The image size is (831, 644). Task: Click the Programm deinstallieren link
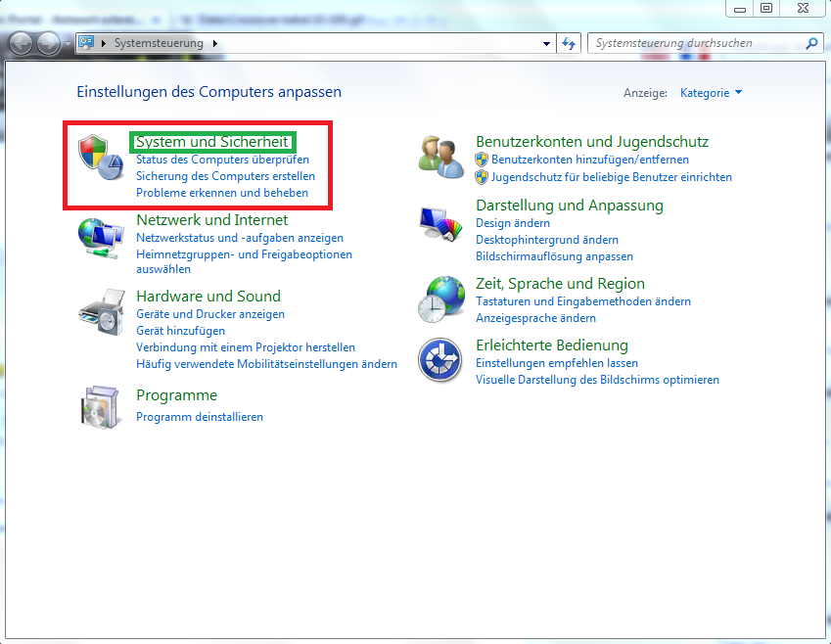tap(199, 417)
